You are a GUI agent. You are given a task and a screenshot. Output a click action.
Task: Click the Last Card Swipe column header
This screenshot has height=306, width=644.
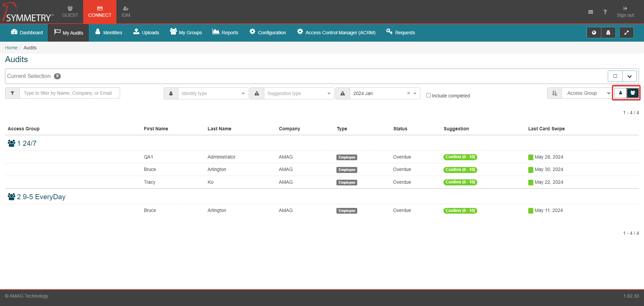pos(546,129)
